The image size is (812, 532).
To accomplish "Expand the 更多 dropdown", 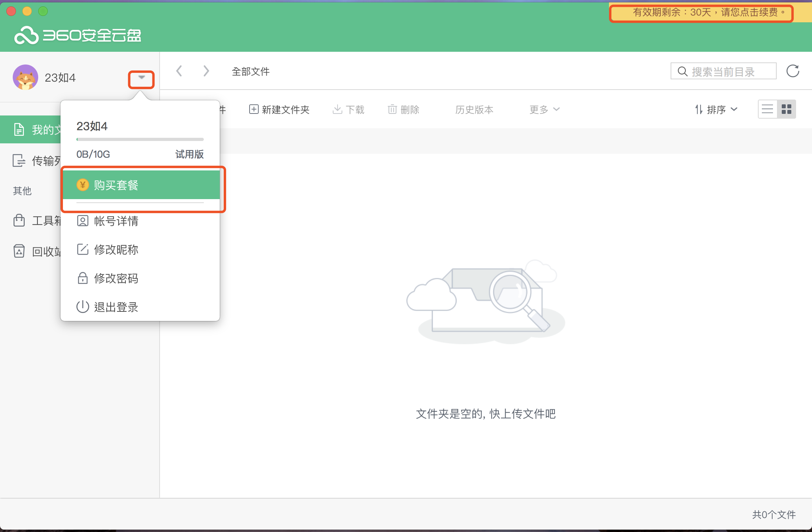I will click(x=545, y=110).
